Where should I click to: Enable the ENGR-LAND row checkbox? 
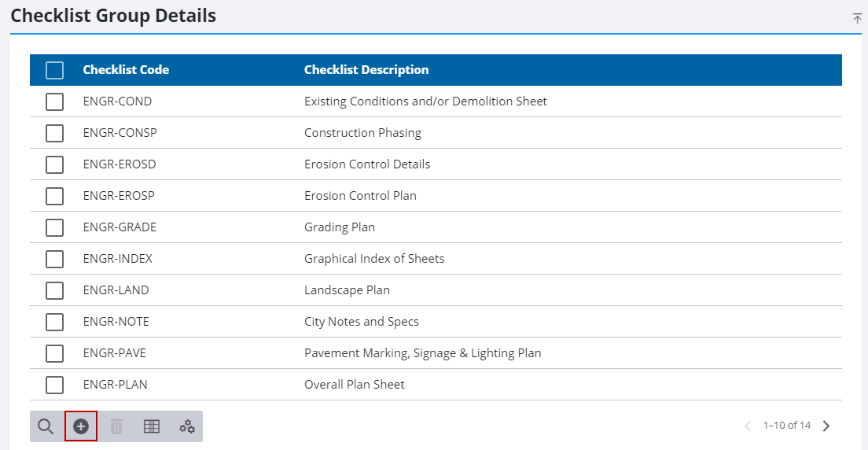point(54,290)
